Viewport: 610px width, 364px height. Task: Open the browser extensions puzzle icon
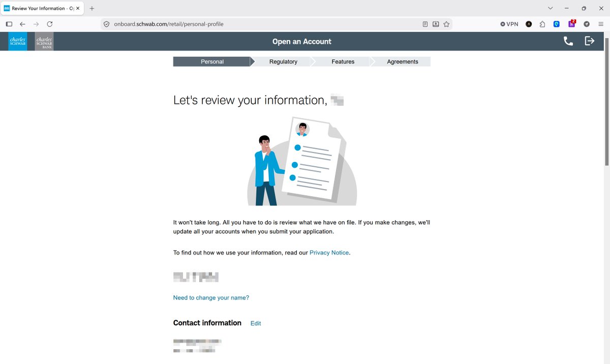[x=542, y=24]
